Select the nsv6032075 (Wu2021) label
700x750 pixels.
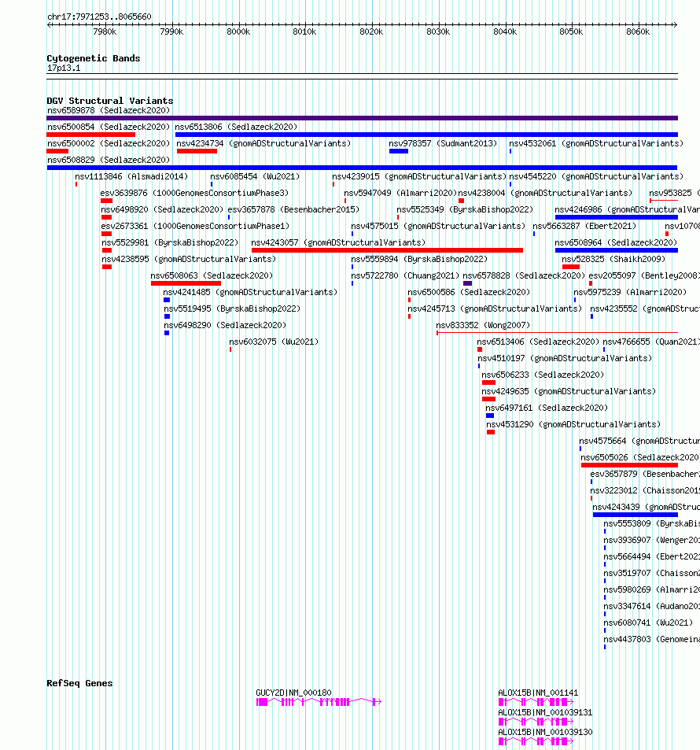pyautogui.click(x=274, y=342)
